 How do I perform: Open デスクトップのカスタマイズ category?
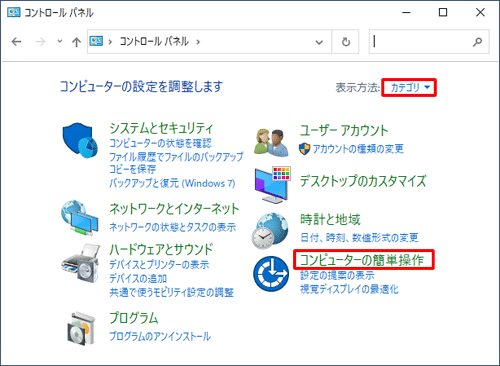coord(363,181)
